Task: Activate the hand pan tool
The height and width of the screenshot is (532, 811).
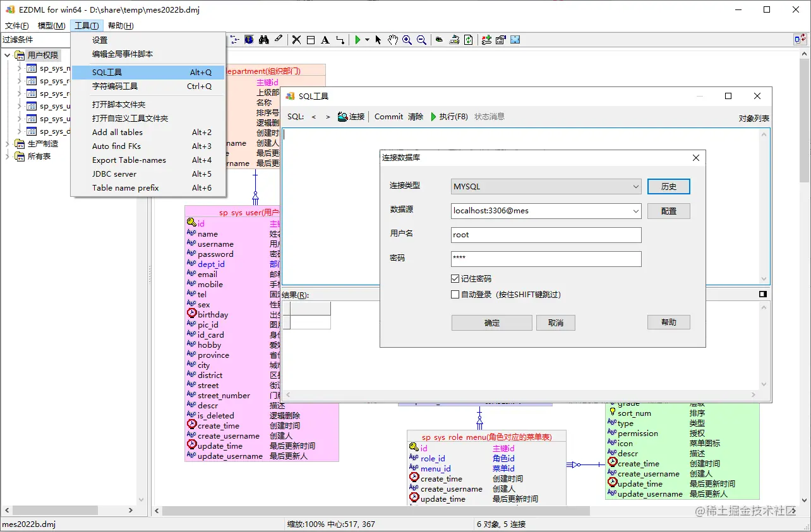Action: point(392,40)
